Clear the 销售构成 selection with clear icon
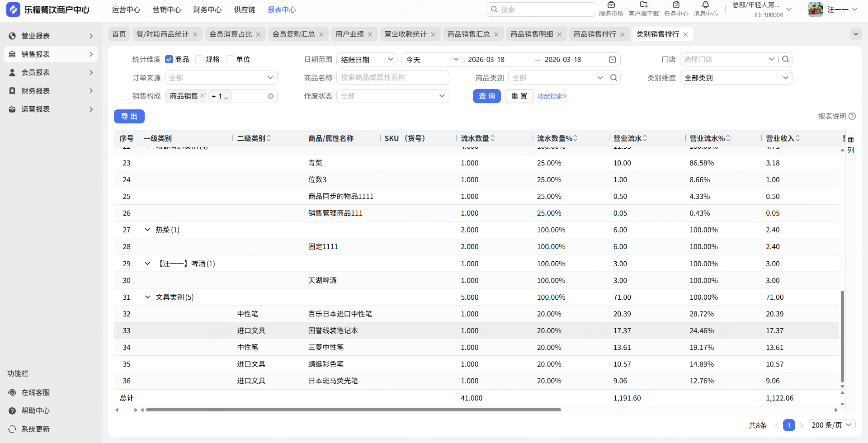The width and height of the screenshot is (868, 443). point(270,96)
